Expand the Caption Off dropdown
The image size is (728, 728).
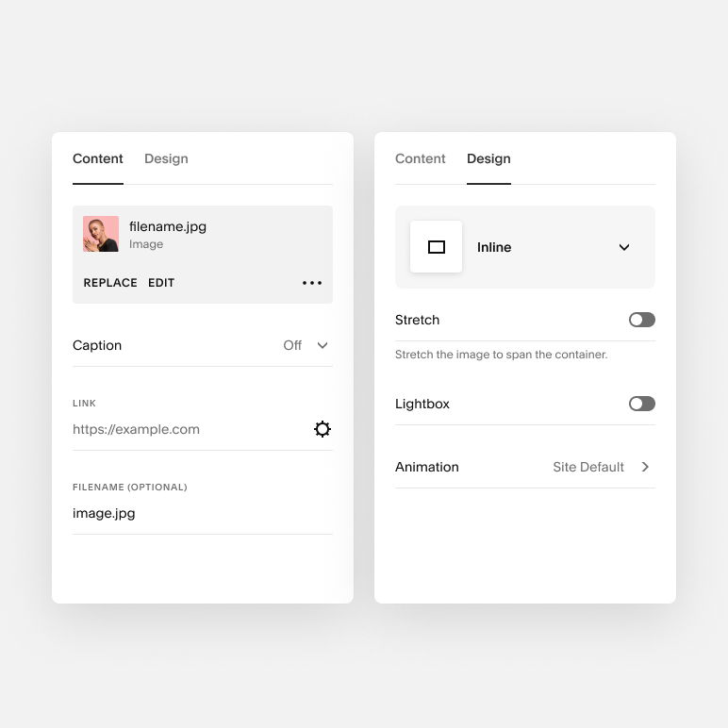pos(306,345)
